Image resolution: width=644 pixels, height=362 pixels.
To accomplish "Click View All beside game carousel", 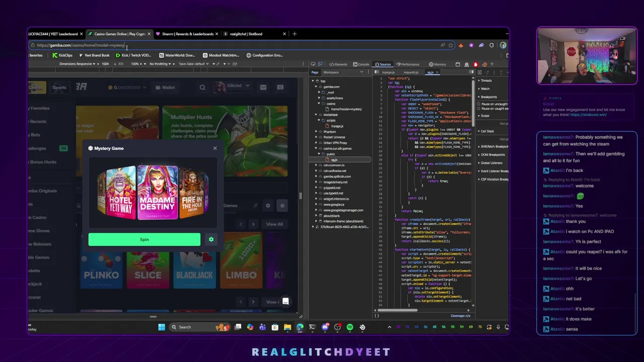I will tap(274, 224).
